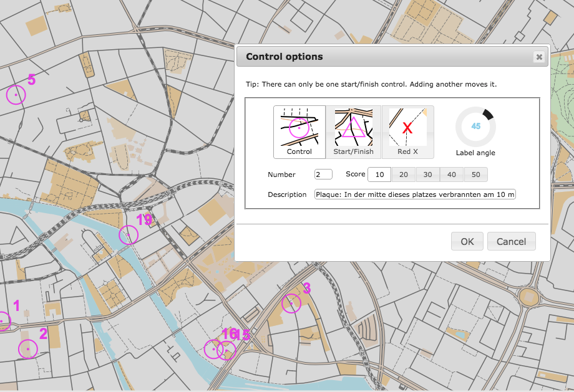This screenshot has width=574, height=392.
Task: Select control circle 15 on map
Action: (226, 350)
